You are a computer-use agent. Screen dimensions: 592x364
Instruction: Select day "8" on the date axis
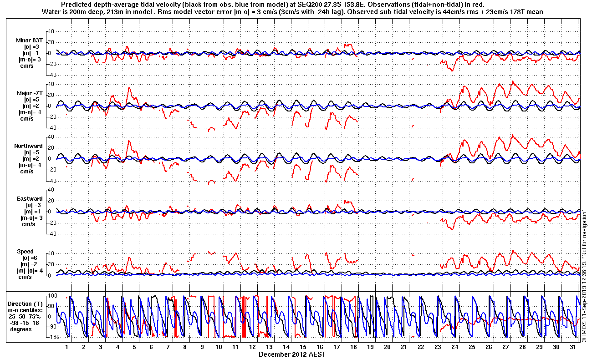(185, 347)
